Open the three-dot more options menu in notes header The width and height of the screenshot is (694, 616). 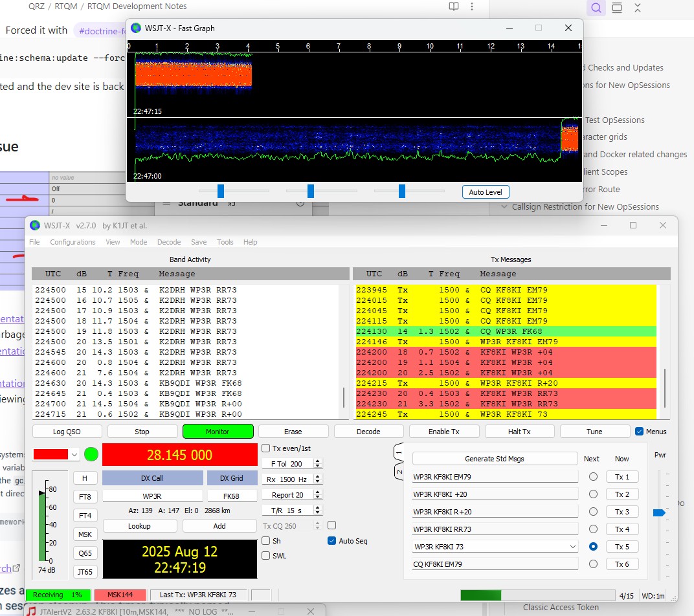[x=472, y=6]
